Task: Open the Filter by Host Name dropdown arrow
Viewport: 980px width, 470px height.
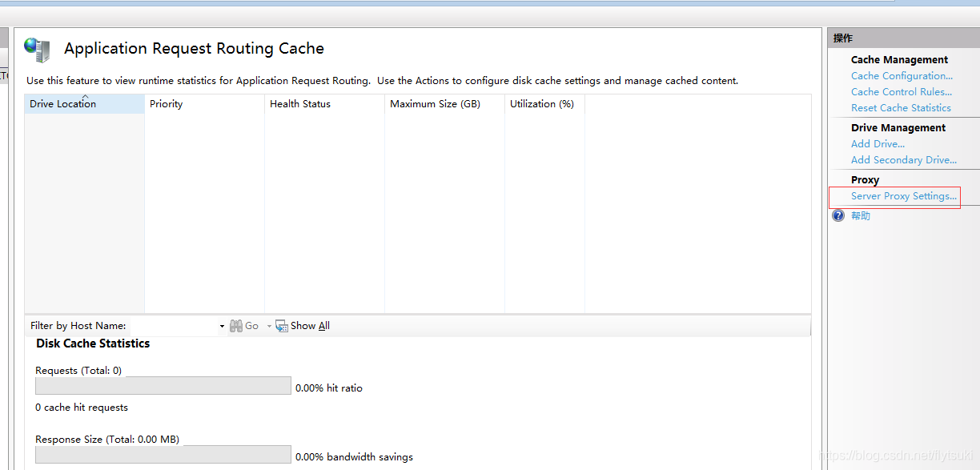Action: (222, 327)
